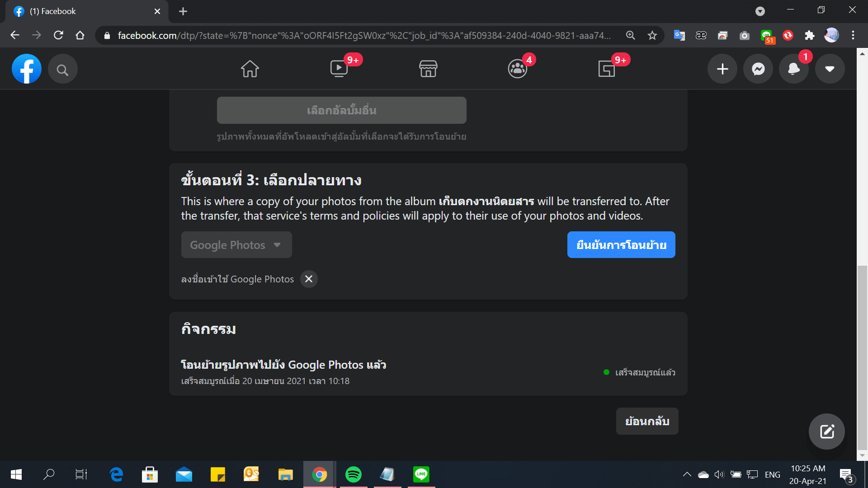
Task: Click the ย้อนกลับ back button
Action: (647, 421)
